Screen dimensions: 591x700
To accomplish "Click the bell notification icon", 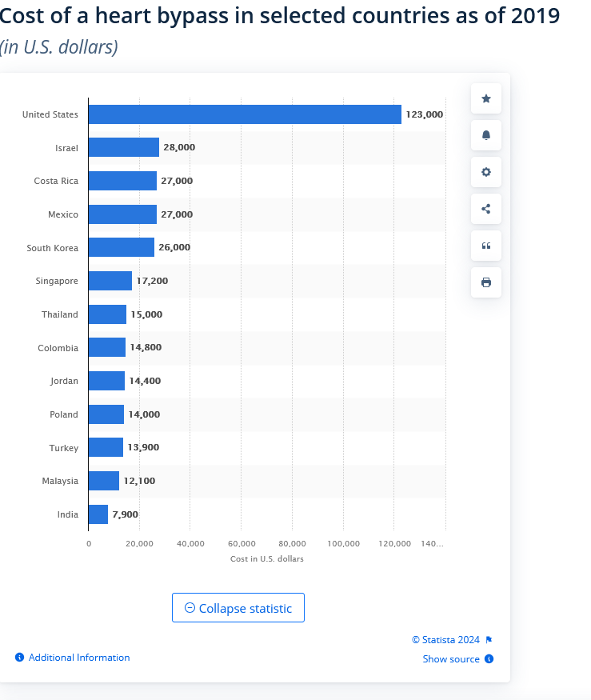I will click(486, 135).
